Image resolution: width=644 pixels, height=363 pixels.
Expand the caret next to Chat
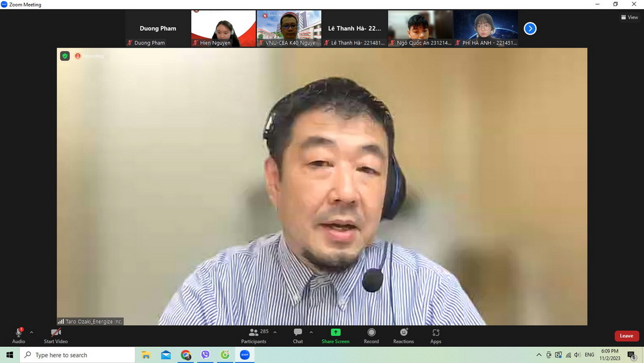311,333
